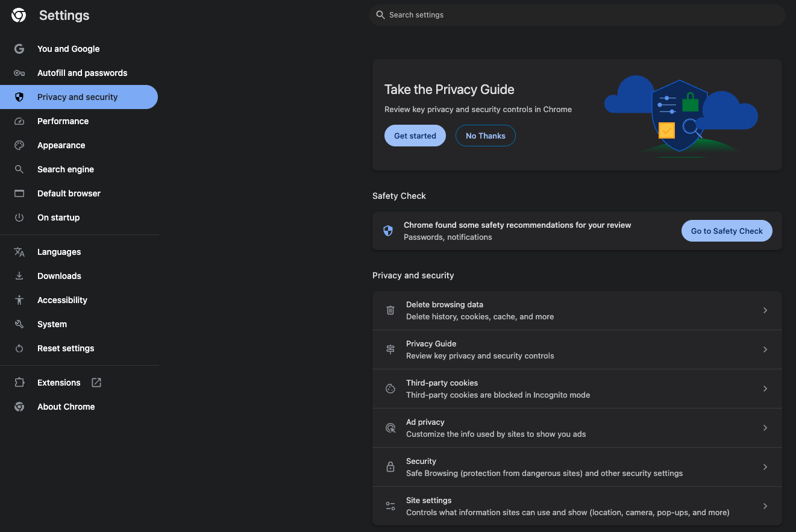Open You and Google settings section
This screenshot has width=796, height=532.
coord(79,49)
